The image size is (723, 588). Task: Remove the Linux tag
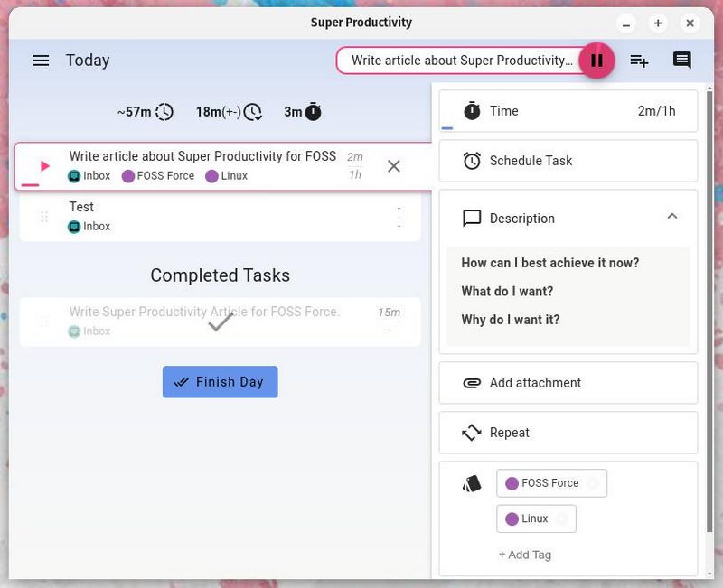coord(562,518)
